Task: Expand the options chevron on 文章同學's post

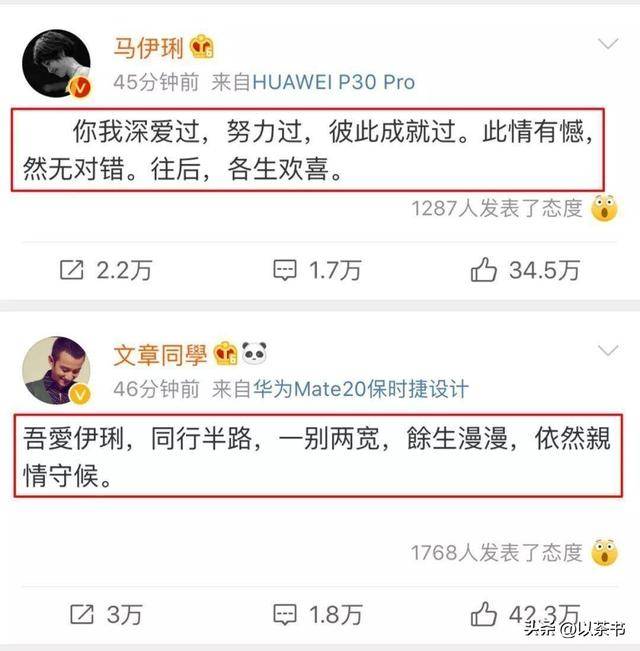Action: [608, 350]
